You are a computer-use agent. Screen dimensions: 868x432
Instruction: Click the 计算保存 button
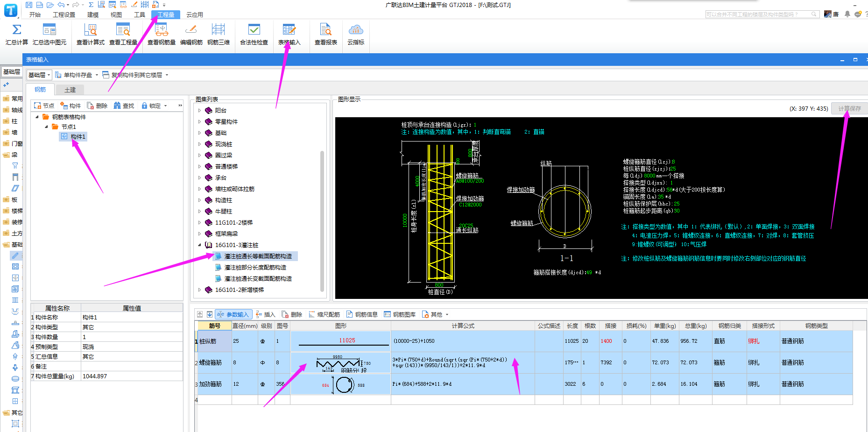pyautogui.click(x=849, y=108)
